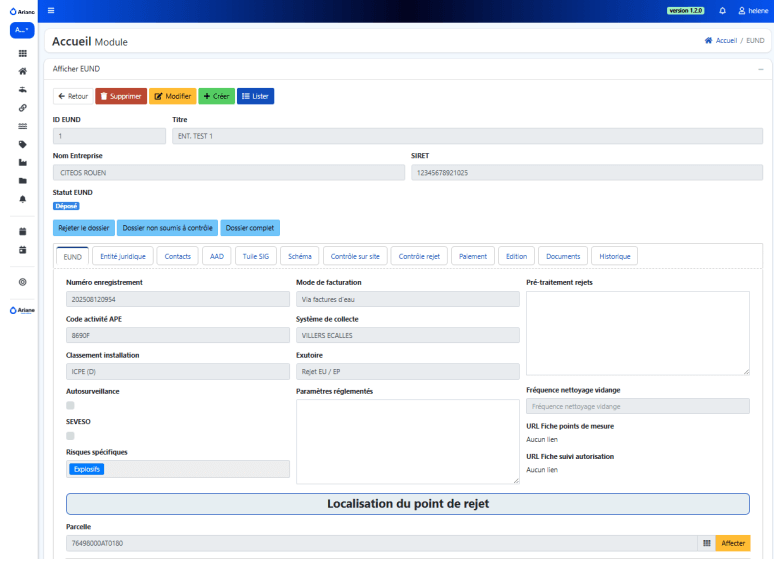
Task: Click the red Supprimer button
Action: 120,96
